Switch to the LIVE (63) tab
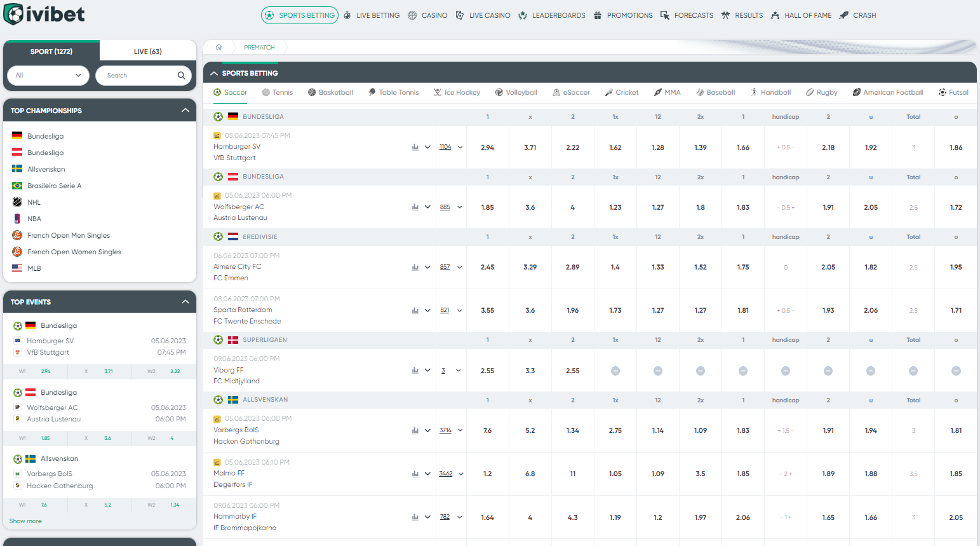Image resolution: width=980 pixels, height=546 pixels. click(148, 51)
